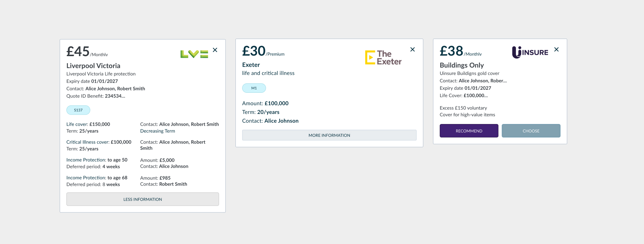Open the Liverpool Victoria title
Viewport: 644px width, 244px height.
pos(93,66)
